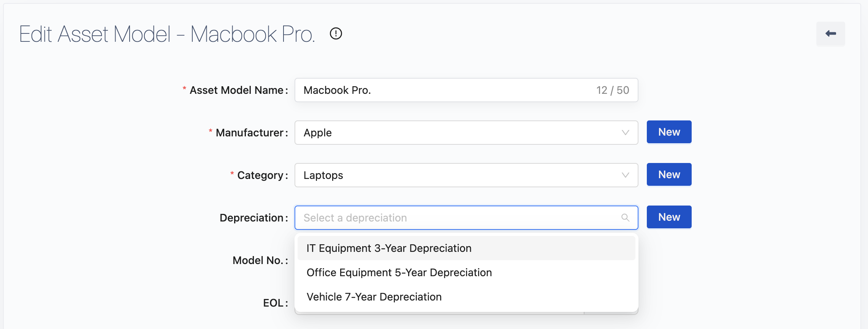868x329 pixels.
Task: Pick Vehicle 7-Year Depreciation from list
Action: tap(374, 297)
